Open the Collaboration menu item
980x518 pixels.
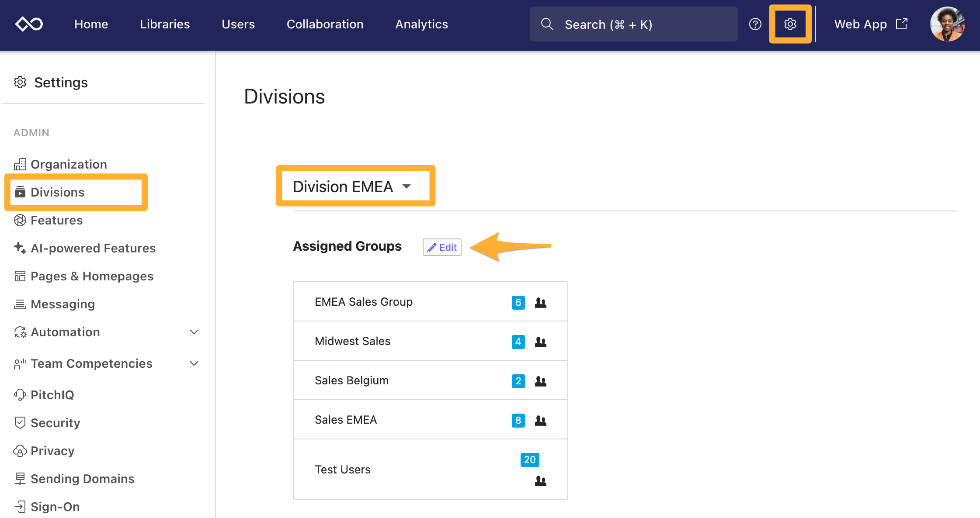point(325,24)
